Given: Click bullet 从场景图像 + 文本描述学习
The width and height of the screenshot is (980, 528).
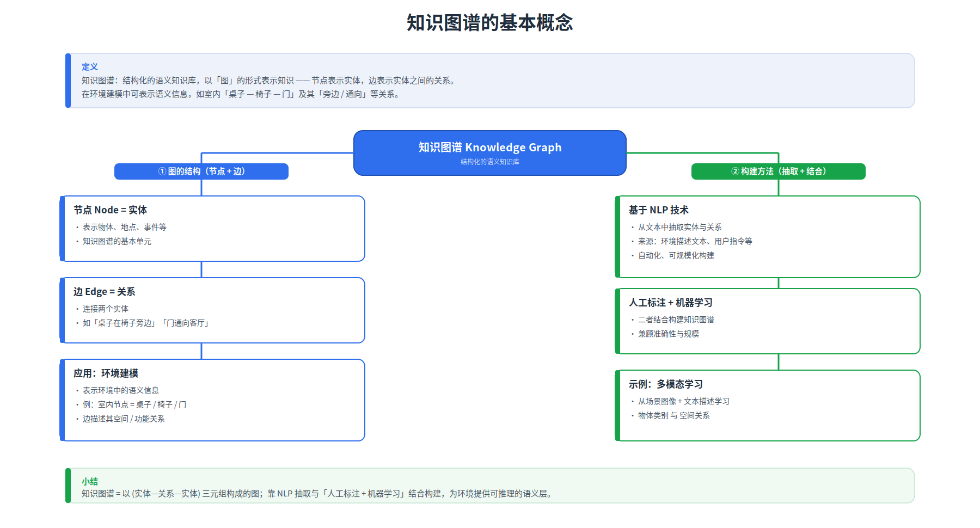Looking at the screenshot, I should pyautogui.click(x=684, y=401).
